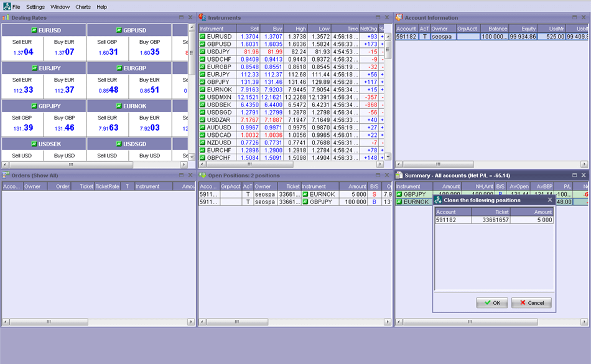
Task: Sell EUR at 1.3704 on the EURUSD tile
Action: pyautogui.click(x=22, y=49)
